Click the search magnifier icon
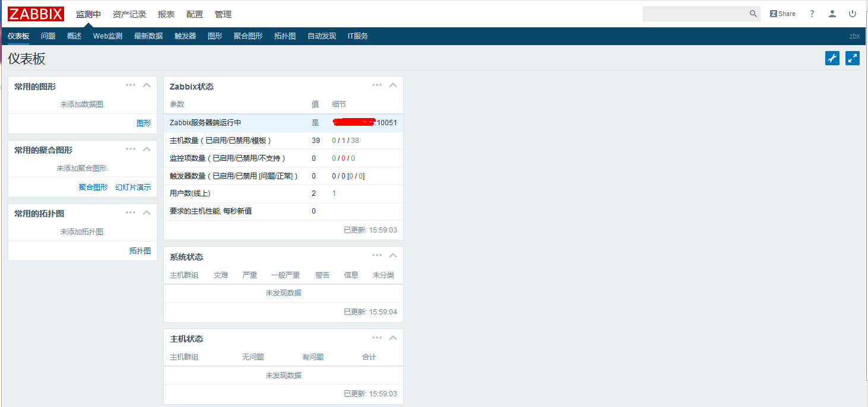868x407 pixels. pos(753,14)
